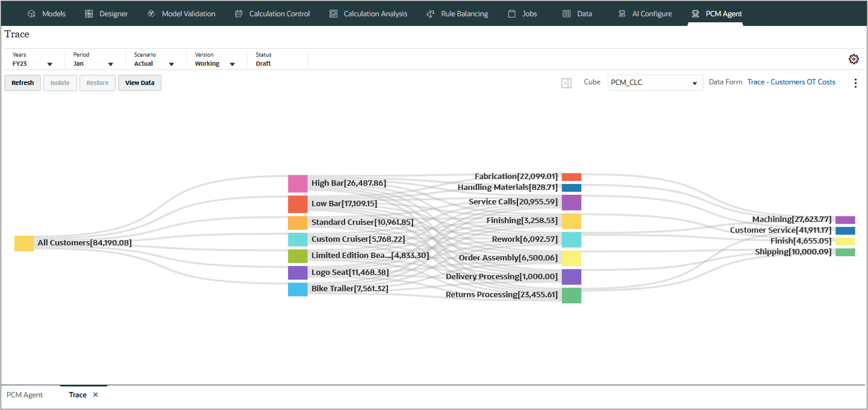868x410 pixels.
Task: Select the Machining purple node
Action: click(x=845, y=220)
